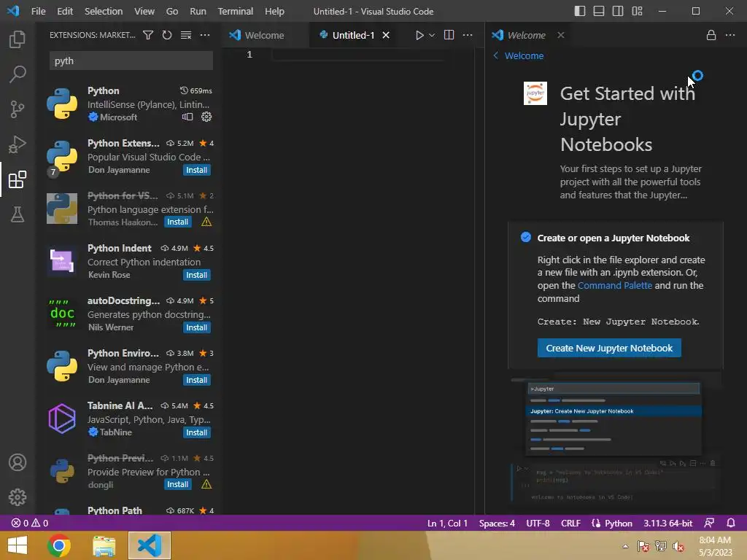Open more actions in Welcome editor group

729,35
